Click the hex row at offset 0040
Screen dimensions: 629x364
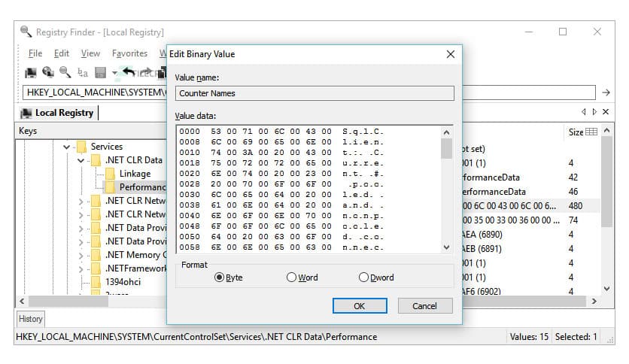tap(281, 216)
